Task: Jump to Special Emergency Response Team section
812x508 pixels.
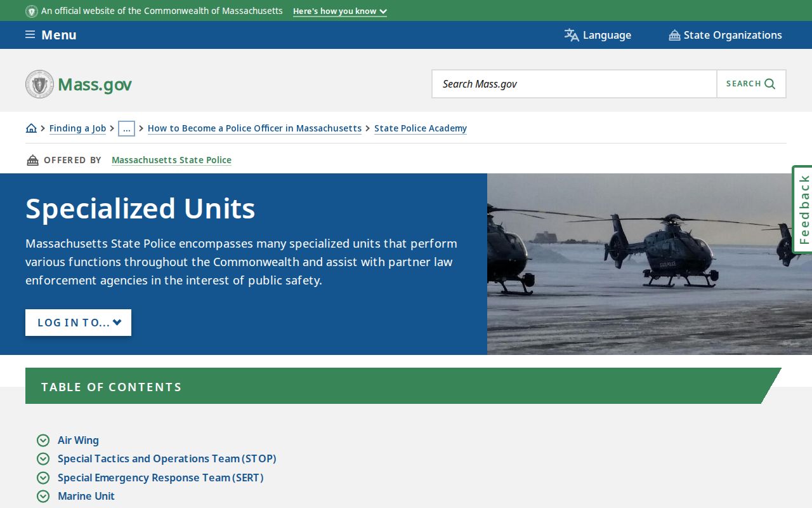Action: 160,478
